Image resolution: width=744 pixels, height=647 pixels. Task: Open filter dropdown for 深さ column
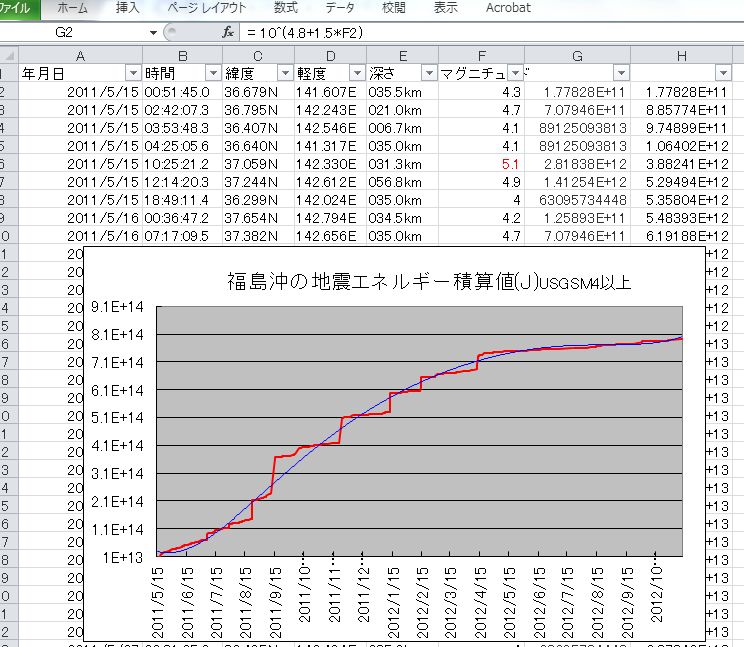(x=428, y=73)
